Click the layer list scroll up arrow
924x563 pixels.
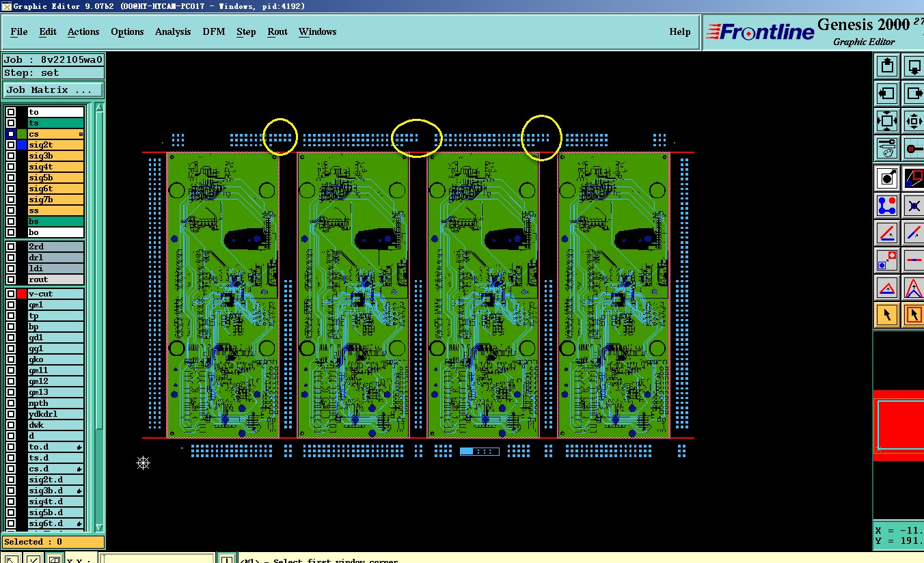pyautogui.click(x=99, y=108)
